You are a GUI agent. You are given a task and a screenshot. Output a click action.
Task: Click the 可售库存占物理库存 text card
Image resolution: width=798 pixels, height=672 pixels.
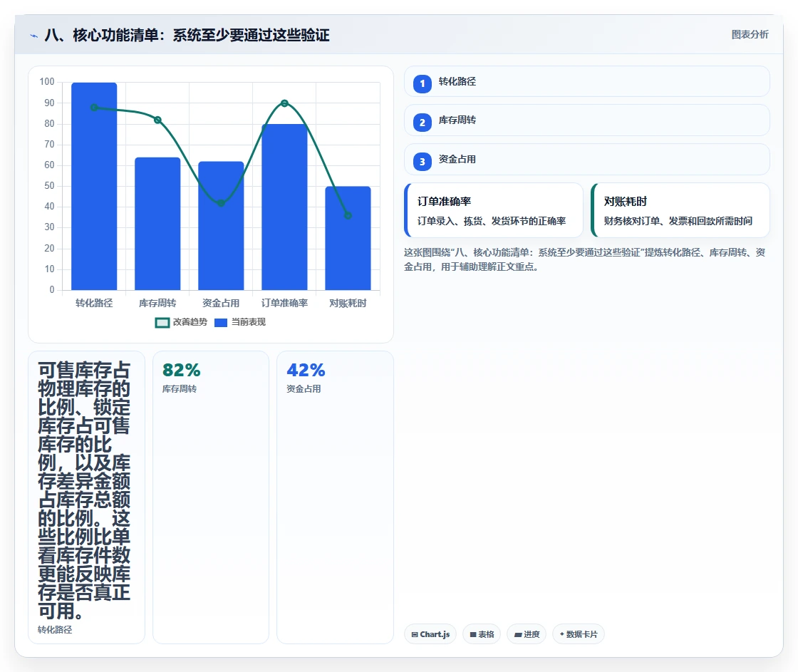coord(86,497)
